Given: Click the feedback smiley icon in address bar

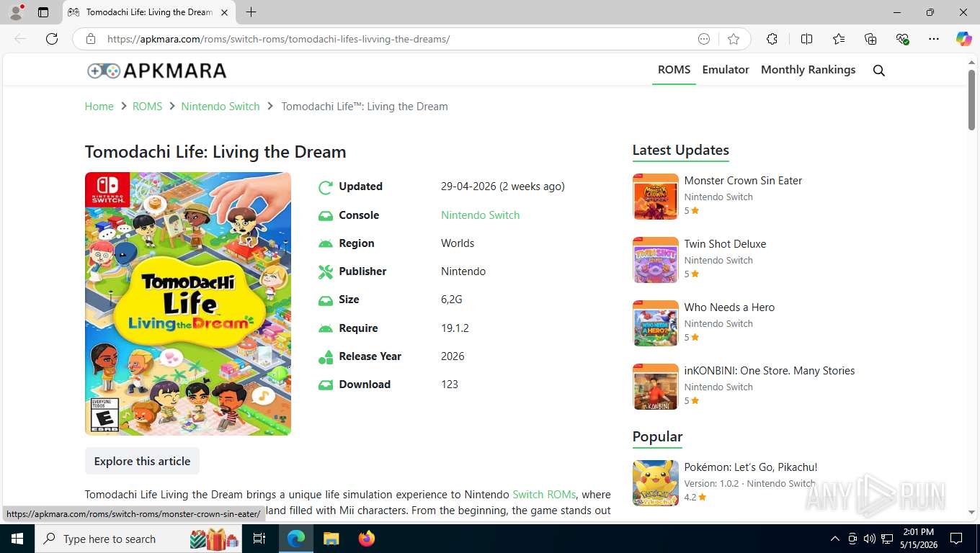Looking at the screenshot, I should (x=704, y=39).
